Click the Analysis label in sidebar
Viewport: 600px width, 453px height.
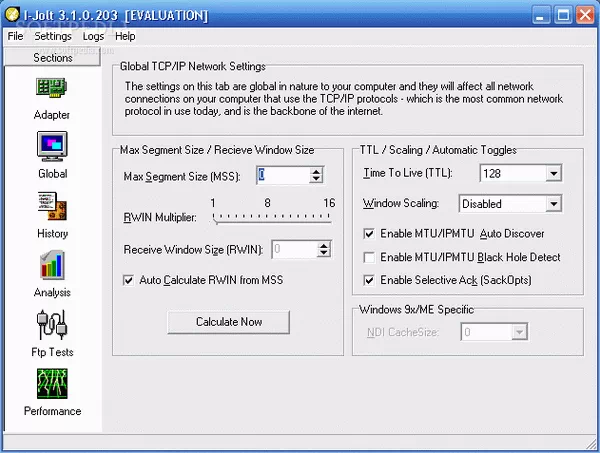(52, 292)
